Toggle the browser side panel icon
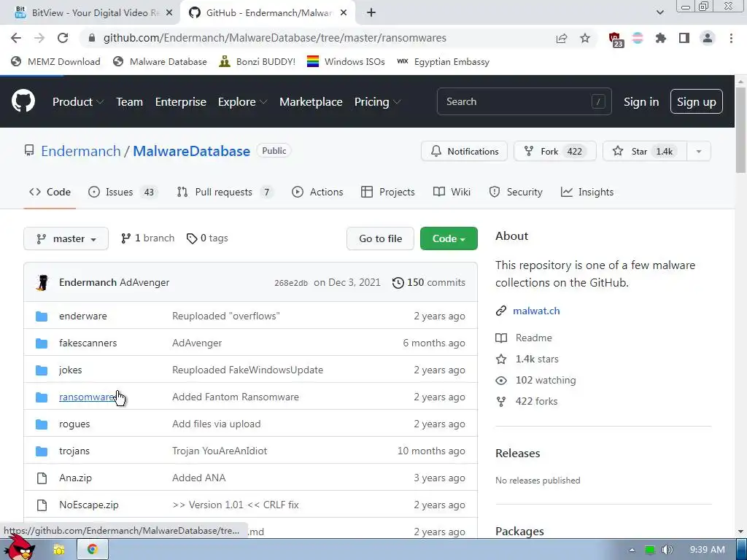Viewport: 747px width, 560px height. [x=684, y=38]
